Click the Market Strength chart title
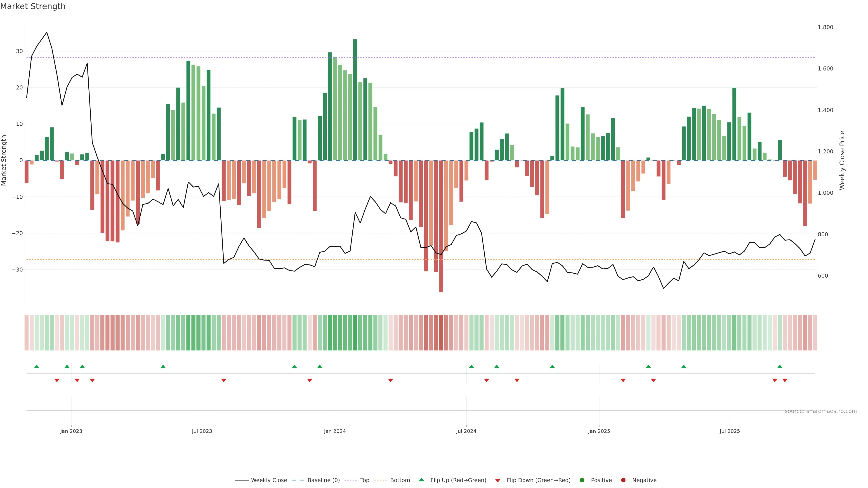Screen dimensions: 868x488 (x=33, y=6)
